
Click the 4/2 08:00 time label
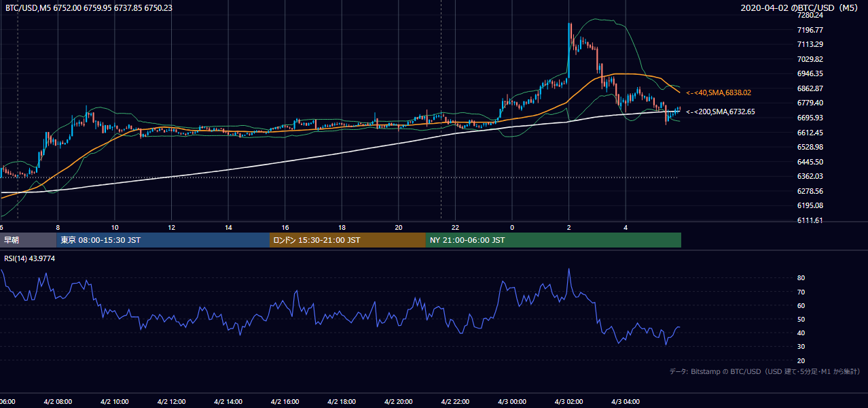(x=58, y=402)
